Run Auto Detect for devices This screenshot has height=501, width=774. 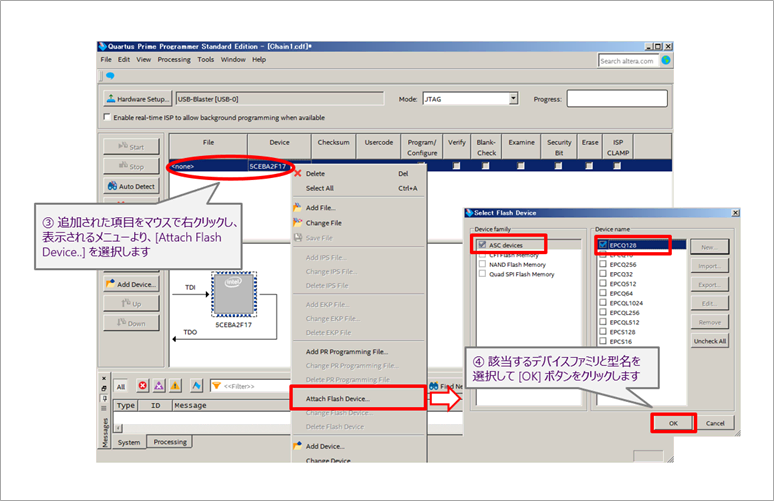click(131, 186)
